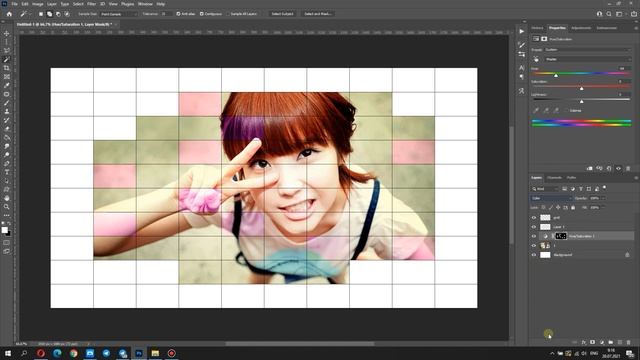The width and height of the screenshot is (640, 360).
Task: Select the Crop tool
Action: tap(7, 68)
